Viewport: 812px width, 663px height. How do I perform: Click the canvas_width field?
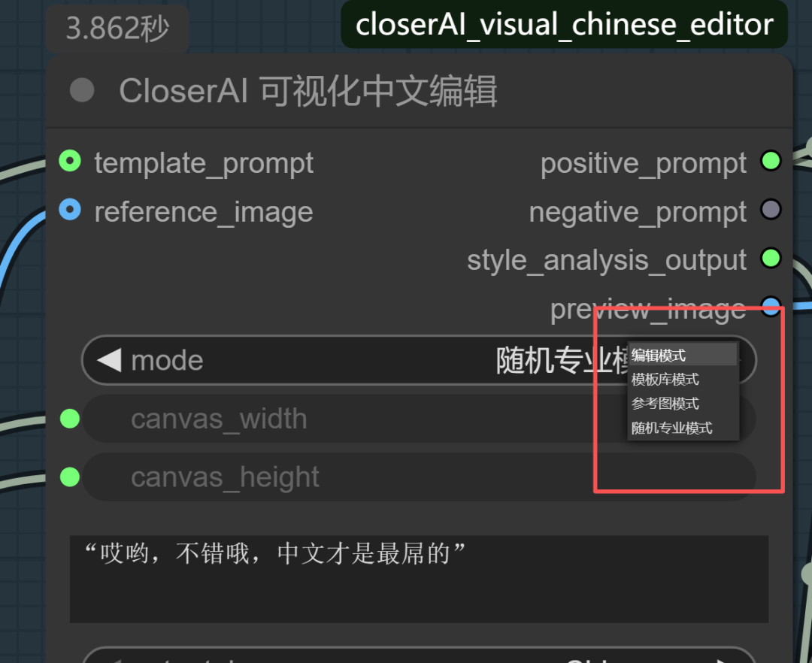pos(419,418)
